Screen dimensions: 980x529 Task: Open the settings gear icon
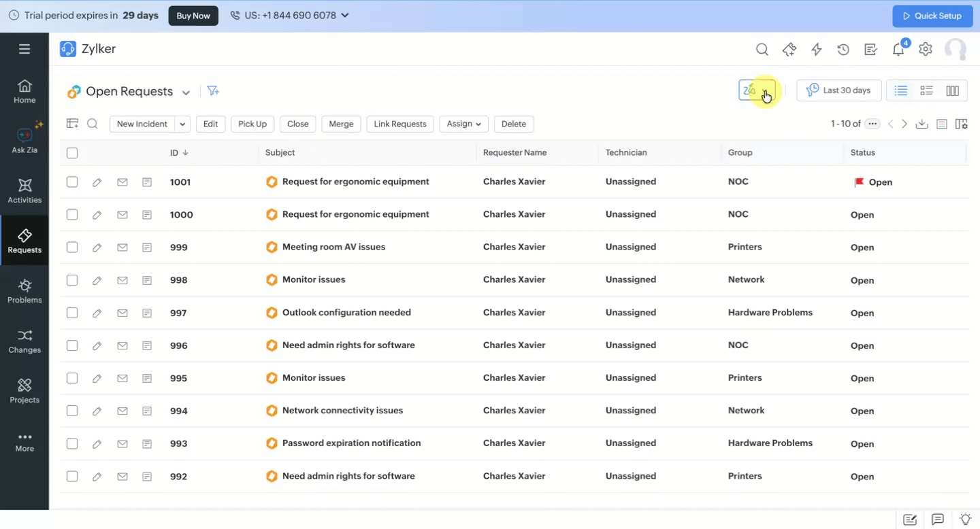tap(925, 49)
